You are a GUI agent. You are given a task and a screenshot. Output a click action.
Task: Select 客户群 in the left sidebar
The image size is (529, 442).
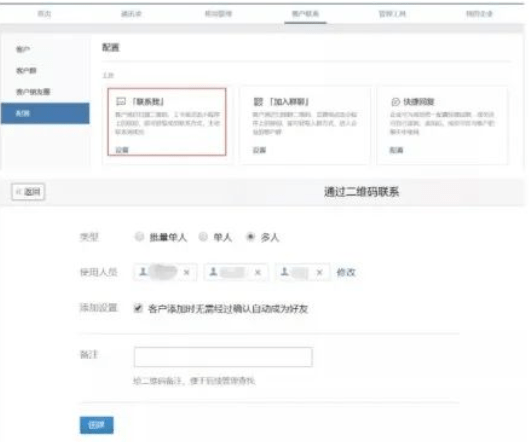[x=26, y=71]
